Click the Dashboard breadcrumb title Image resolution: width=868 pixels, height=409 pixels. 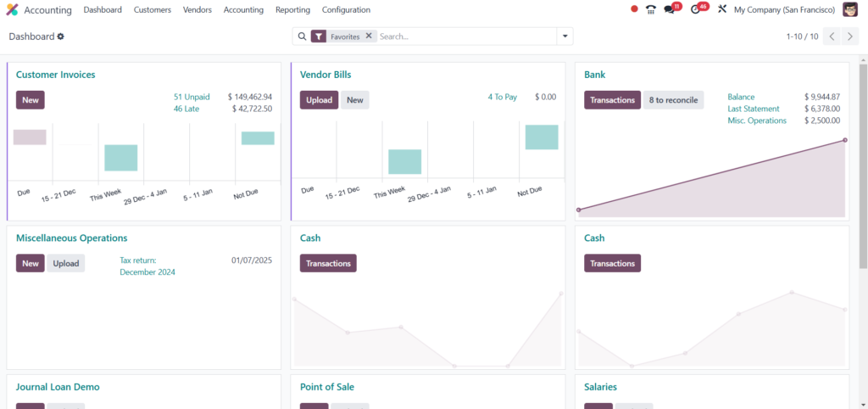31,36
